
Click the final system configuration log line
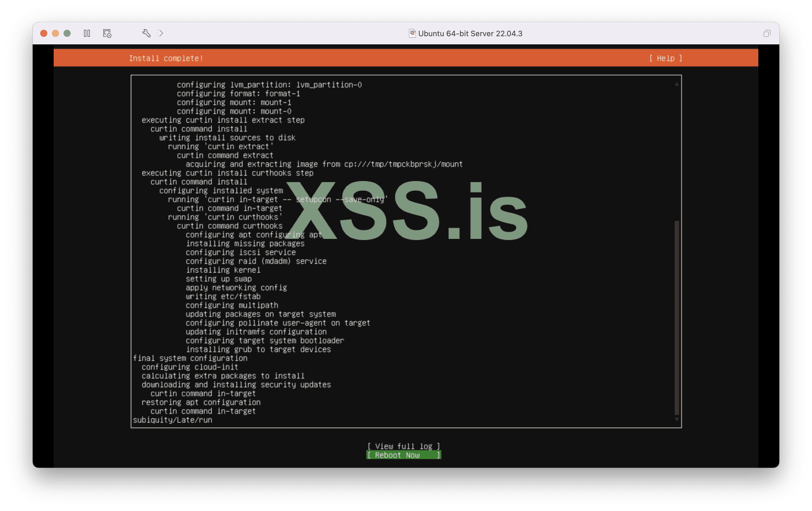click(x=190, y=358)
